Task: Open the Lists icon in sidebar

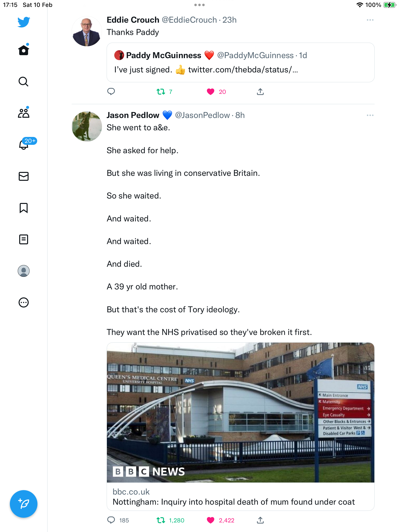Action: 24,239
